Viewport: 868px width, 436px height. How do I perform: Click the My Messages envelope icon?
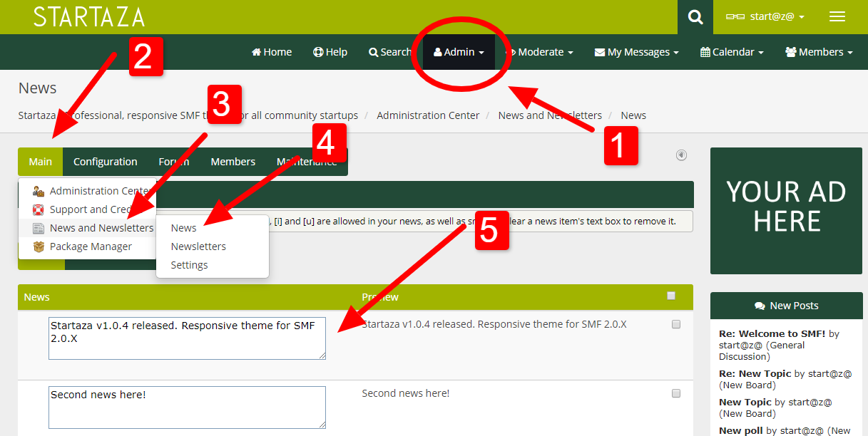600,52
